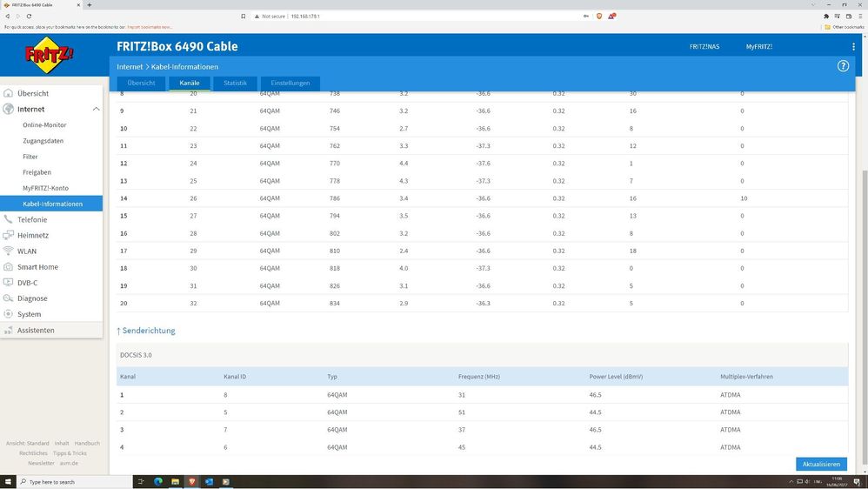Click the help question mark icon
868x489 pixels.
tap(842, 66)
